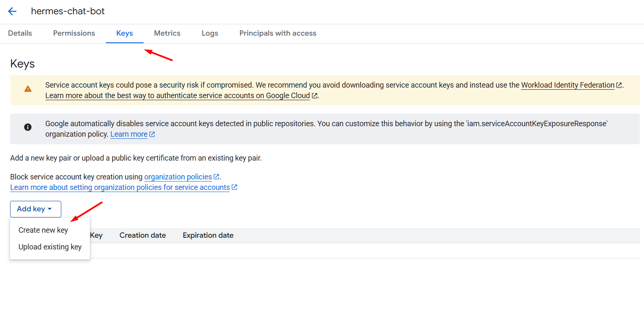This screenshot has width=644, height=335.
Task: Click the Keys section heading
Action: pos(23,64)
